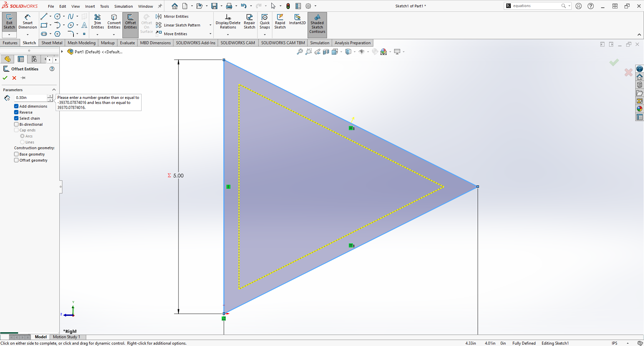The width and height of the screenshot is (644, 346).
Task: Open the Move Entities dropdown arrow
Action: pos(210,34)
